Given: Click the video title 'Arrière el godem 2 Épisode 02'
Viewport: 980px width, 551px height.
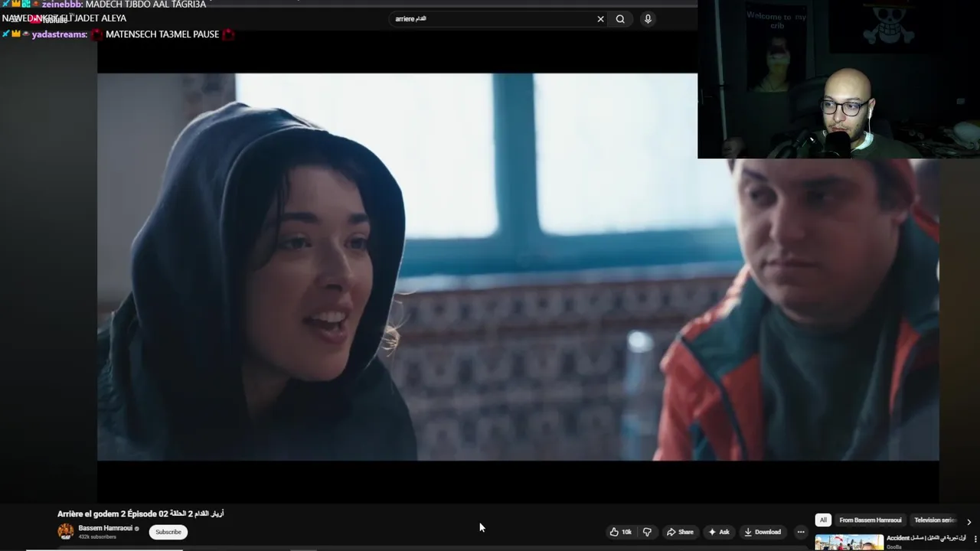Looking at the screenshot, I should point(140,514).
